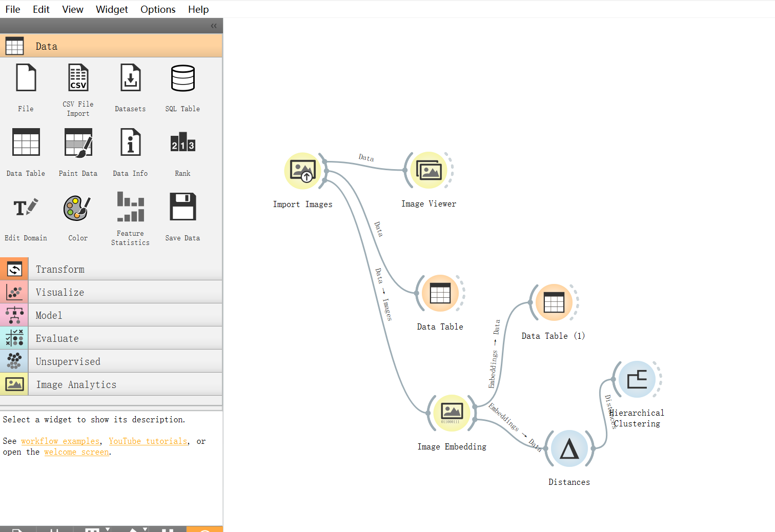Click the YouTube tutorials link
The height and width of the screenshot is (532, 775).
tap(148, 441)
